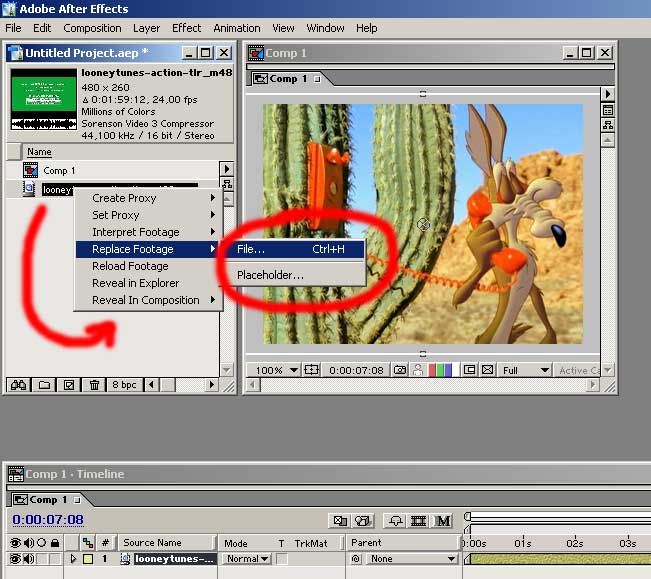The image size is (651, 579).
Task: Open the Normal blending mode dropdown
Action: pyautogui.click(x=246, y=559)
